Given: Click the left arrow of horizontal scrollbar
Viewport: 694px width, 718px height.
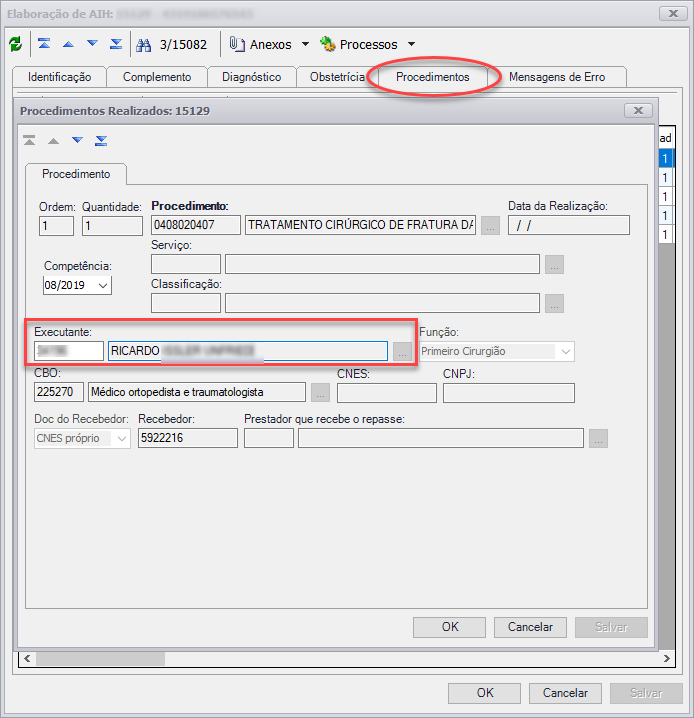Looking at the screenshot, I should [27, 659].
